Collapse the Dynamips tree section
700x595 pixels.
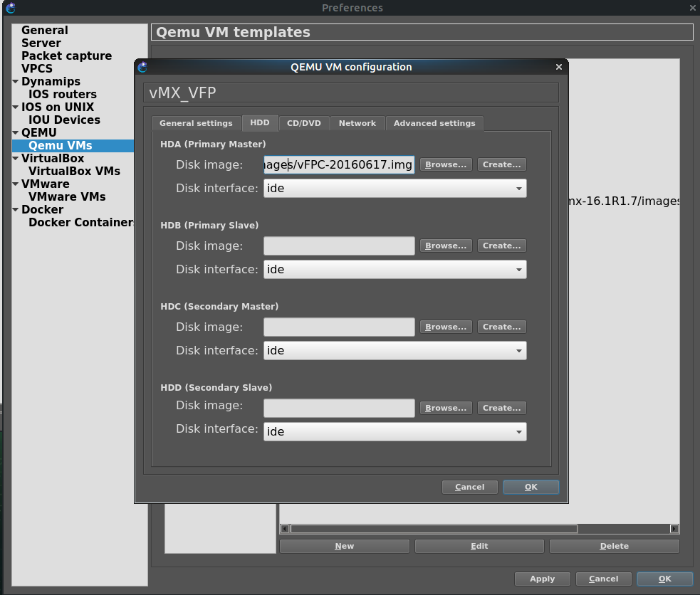point(15,82)
